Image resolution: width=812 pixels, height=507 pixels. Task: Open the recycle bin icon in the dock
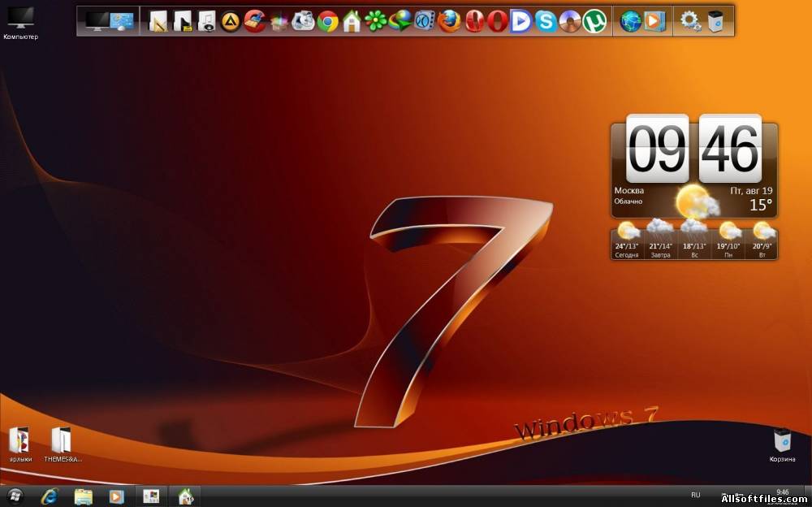[715, 21]
